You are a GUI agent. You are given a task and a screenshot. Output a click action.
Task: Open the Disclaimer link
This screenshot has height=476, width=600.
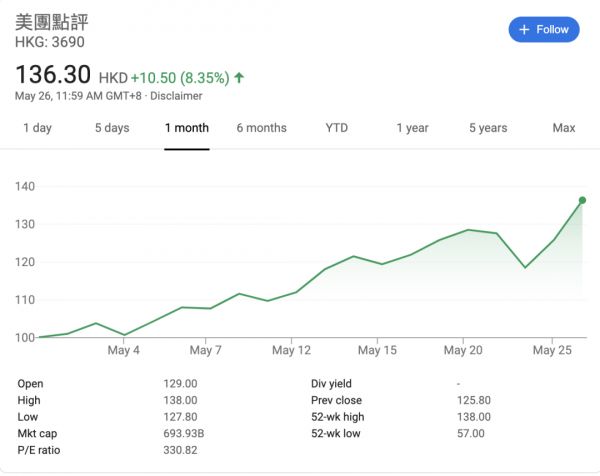[176, 96]
